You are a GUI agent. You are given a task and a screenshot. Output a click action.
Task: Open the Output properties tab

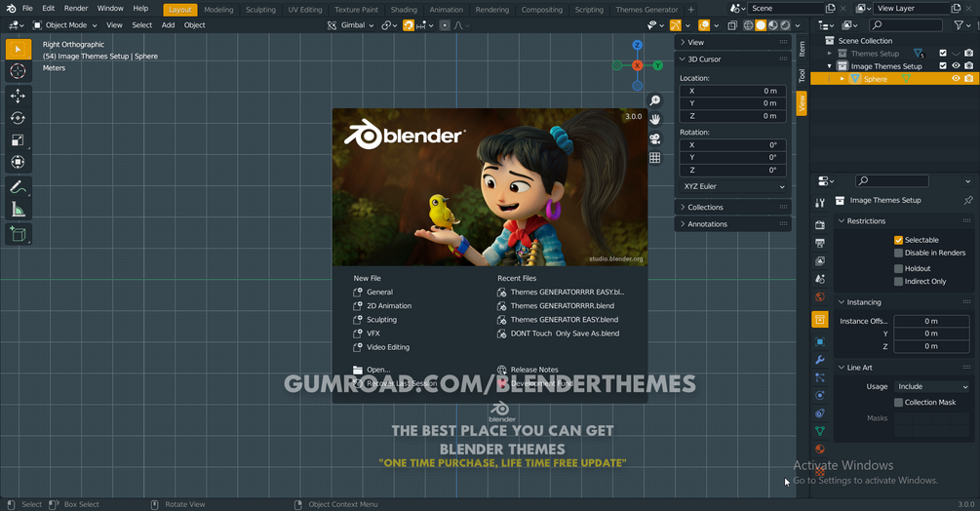(820, 243)
